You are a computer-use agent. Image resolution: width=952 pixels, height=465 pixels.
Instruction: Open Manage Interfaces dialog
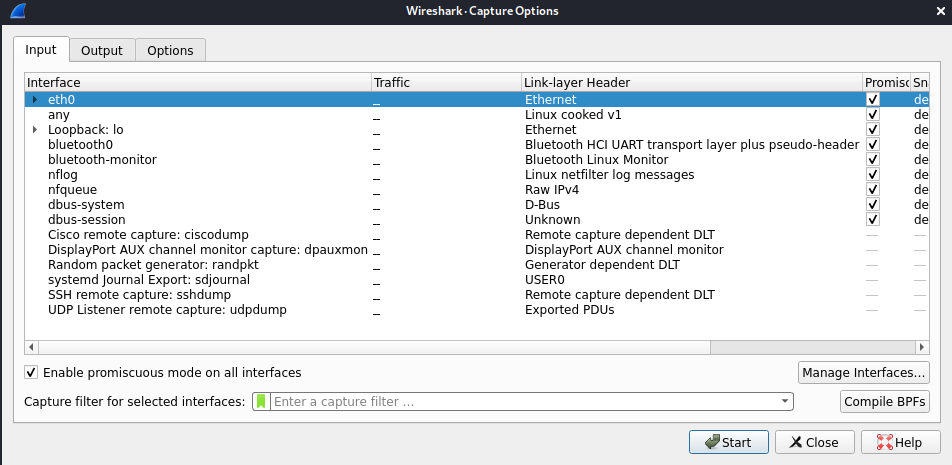pyautogui.click(x=864, y=372)
